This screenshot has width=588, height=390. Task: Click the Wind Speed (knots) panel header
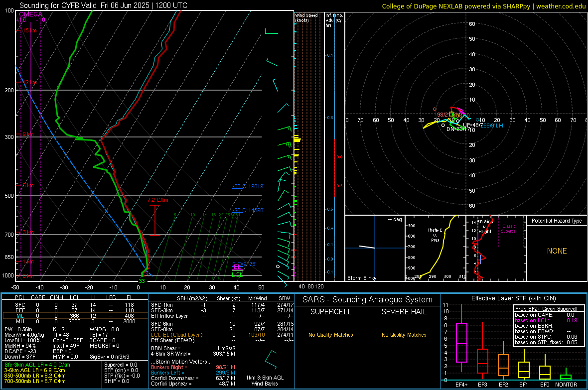point(306,17)
